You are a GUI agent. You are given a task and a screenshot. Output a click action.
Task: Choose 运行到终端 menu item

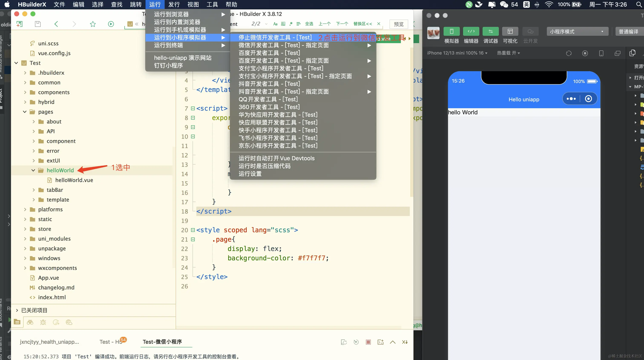pos(187,45)
